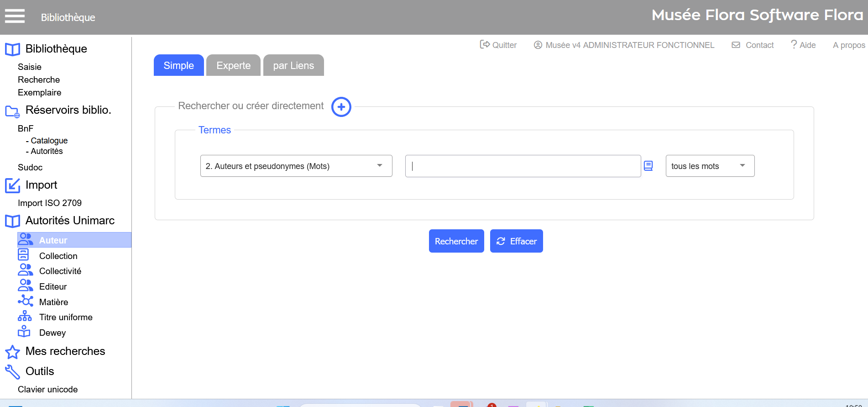Select the Matière authority entry
The image size is (868, 407).
click(53, 302)
